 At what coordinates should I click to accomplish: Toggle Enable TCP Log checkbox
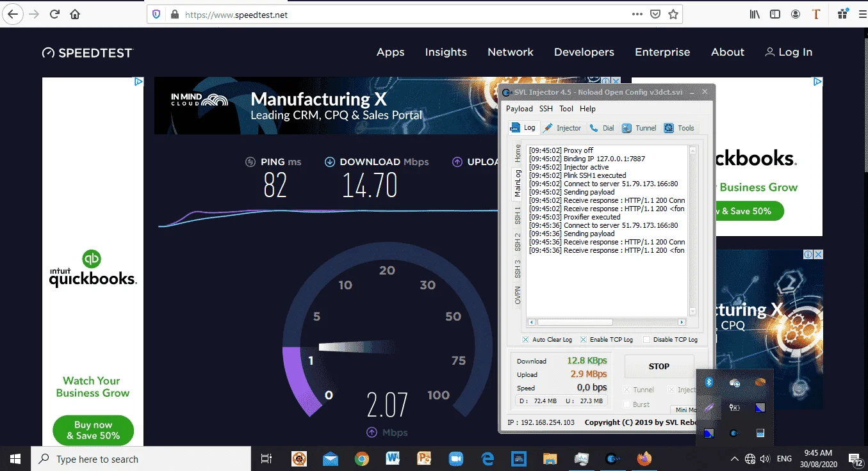pos(584,340)
